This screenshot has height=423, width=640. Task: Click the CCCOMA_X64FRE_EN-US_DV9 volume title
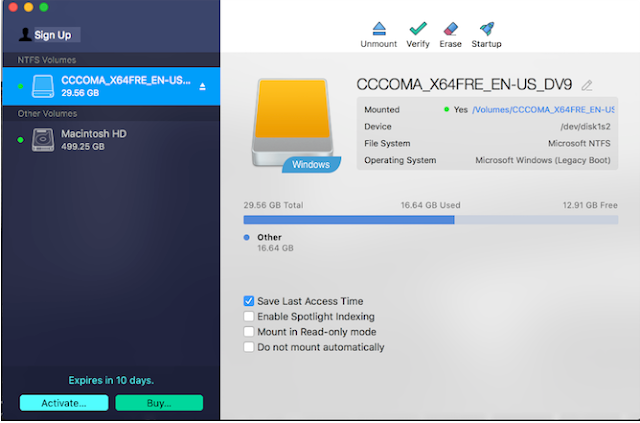(x=464, y=85)
